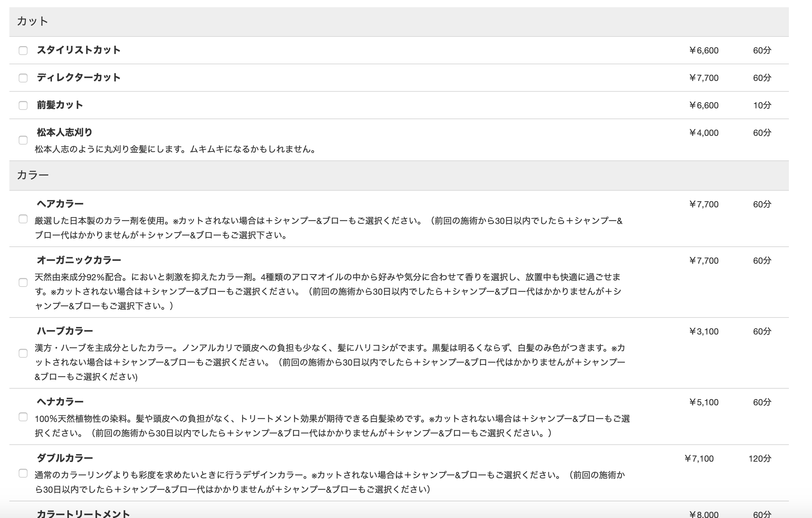The height and width of the screenshot is (518, 812).
Task: Click the 厳選した日本製のカラー剤 description
Action: pos(328,228)
